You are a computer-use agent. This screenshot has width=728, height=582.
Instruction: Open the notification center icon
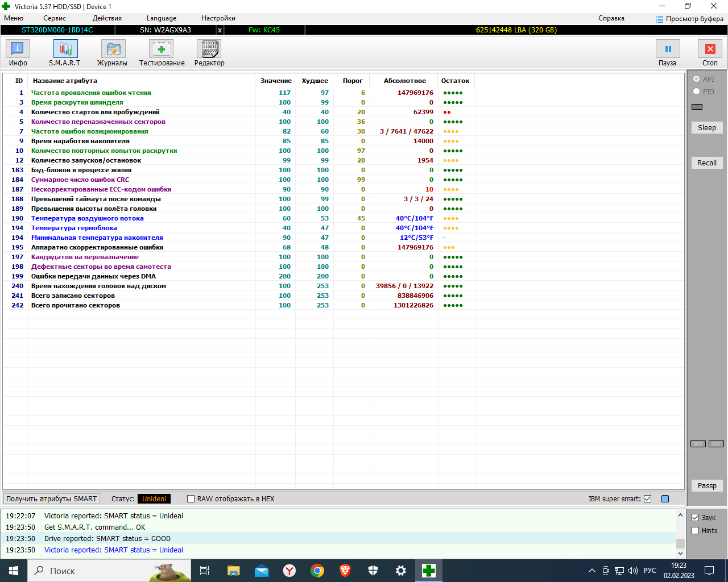(x=709, y=571)
